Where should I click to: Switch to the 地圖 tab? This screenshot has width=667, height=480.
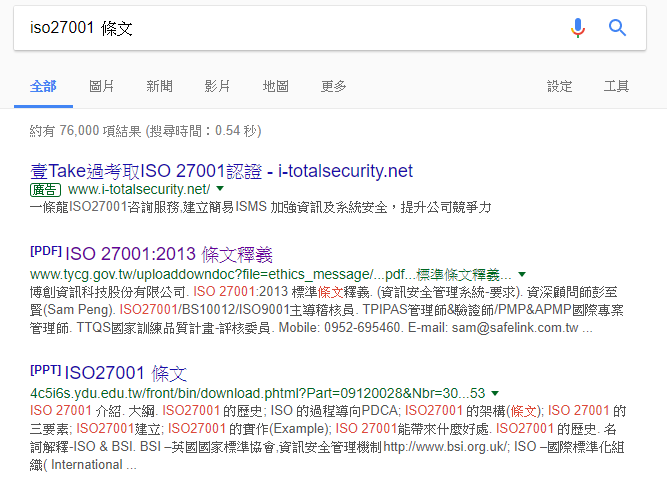(x=276, y=86)
